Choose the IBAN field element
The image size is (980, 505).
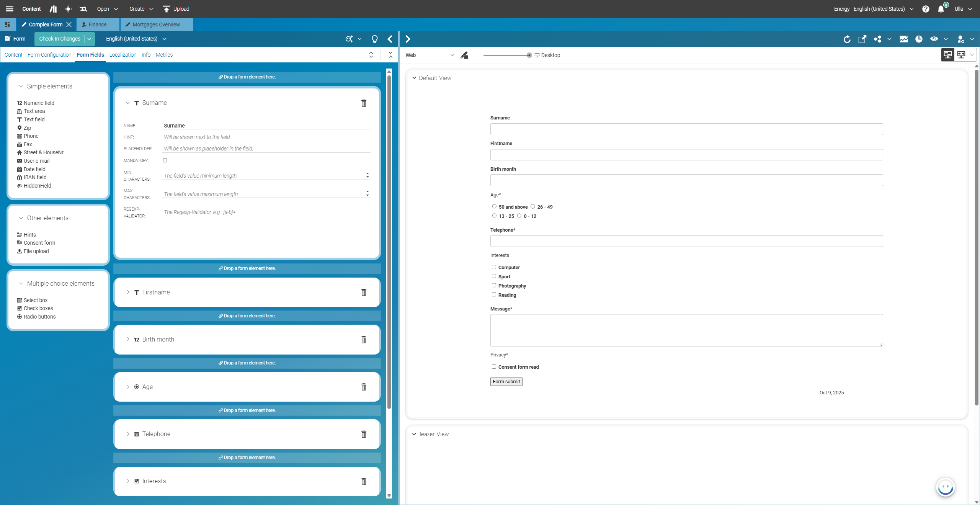coord(35,177)
